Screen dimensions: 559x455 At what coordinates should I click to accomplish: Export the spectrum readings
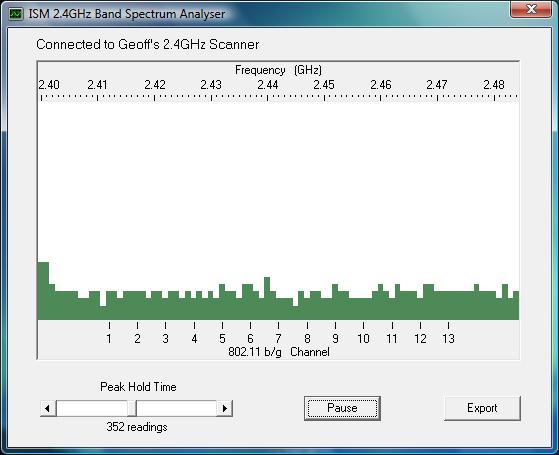(482, 408)
